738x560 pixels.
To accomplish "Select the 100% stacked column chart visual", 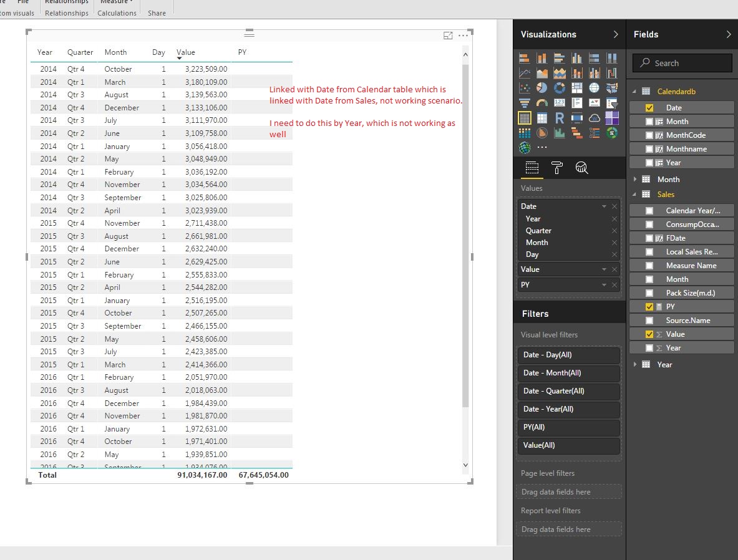I will pyautogui.click(x=611, y=58).
